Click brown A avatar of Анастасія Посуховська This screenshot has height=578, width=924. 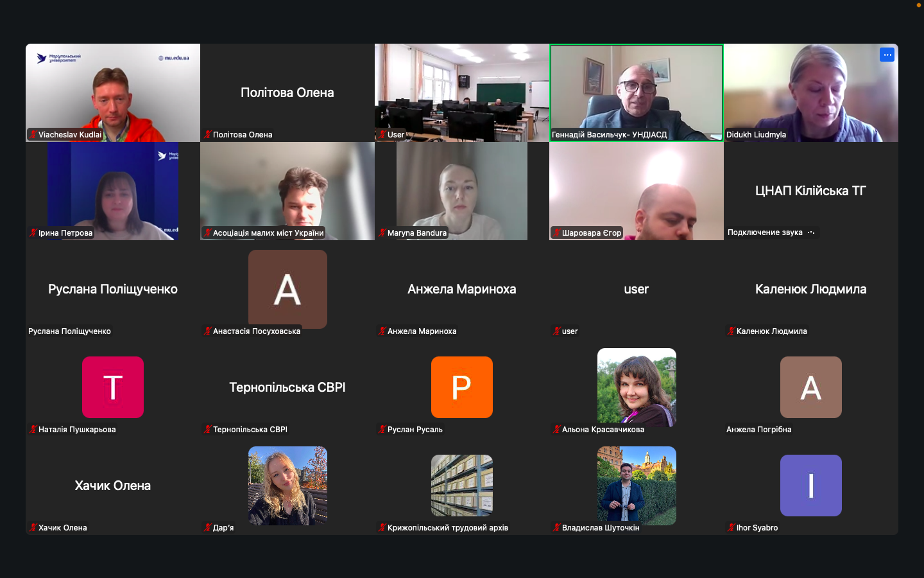287,289
